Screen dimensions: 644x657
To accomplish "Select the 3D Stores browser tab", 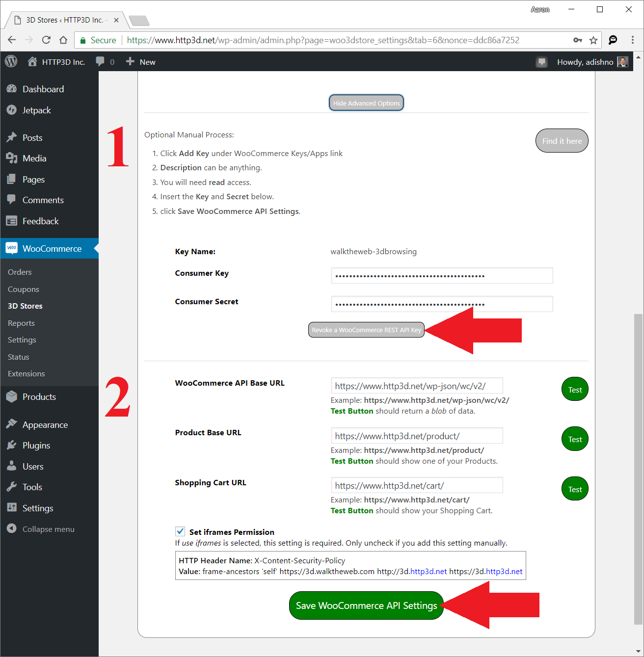I will click(x=65, y=20).
